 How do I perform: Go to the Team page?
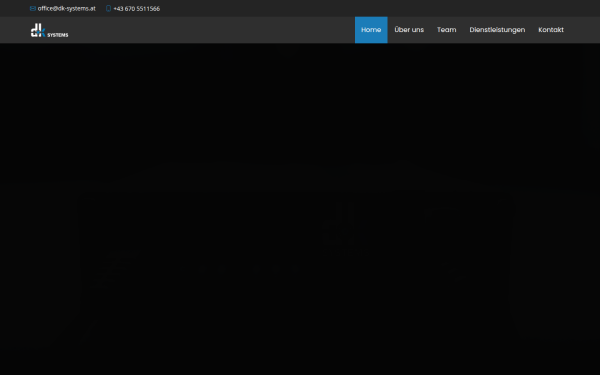447,30
